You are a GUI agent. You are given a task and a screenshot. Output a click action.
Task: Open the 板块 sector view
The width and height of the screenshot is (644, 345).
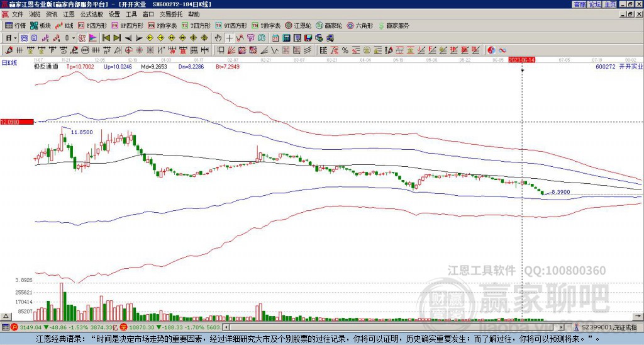40,25
